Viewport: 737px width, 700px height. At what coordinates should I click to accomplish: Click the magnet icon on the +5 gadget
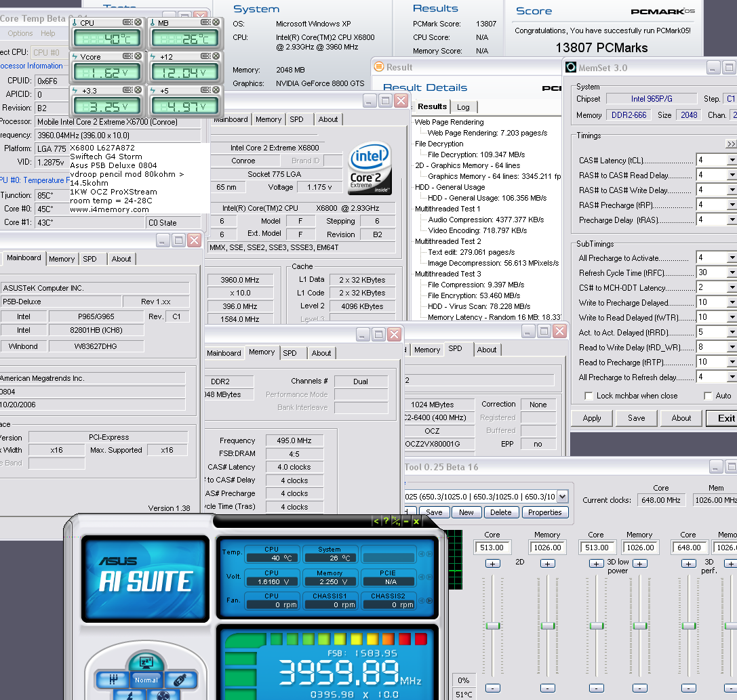tap(206, 89)
